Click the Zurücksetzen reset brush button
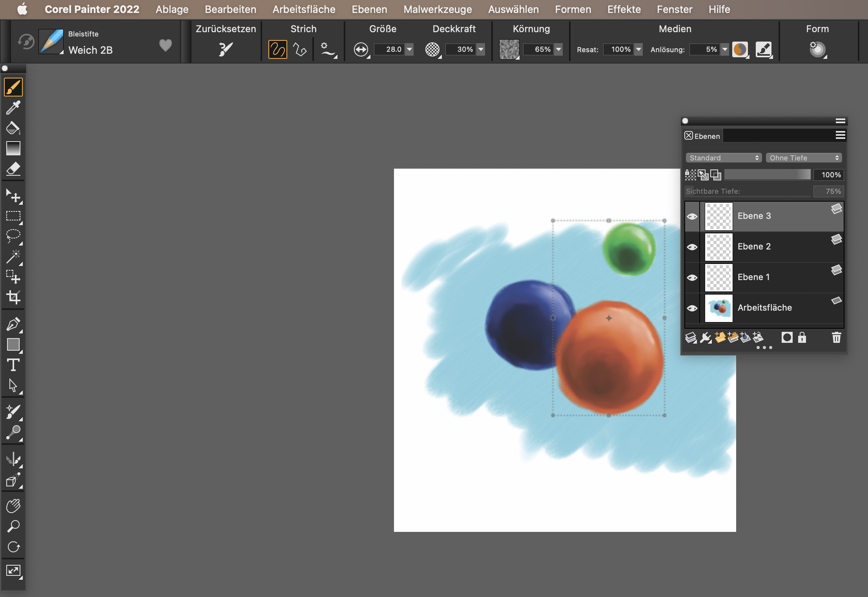This screenshot has width=868, height=597. pyautogui.click(x=226, y=49)
